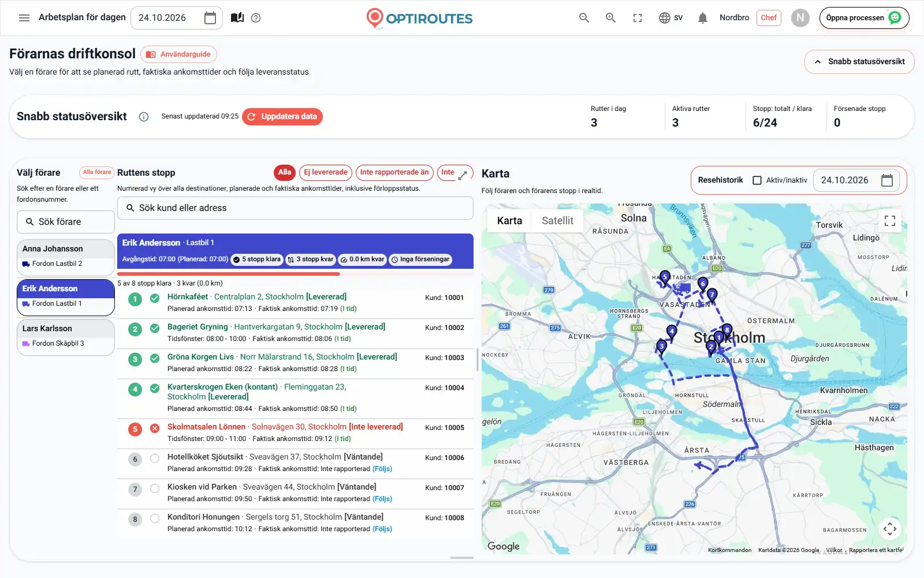Click the 0.0 km kvar chip
Image resolution: width=924 pixels, height=578 pixels.
pos(362,260)
